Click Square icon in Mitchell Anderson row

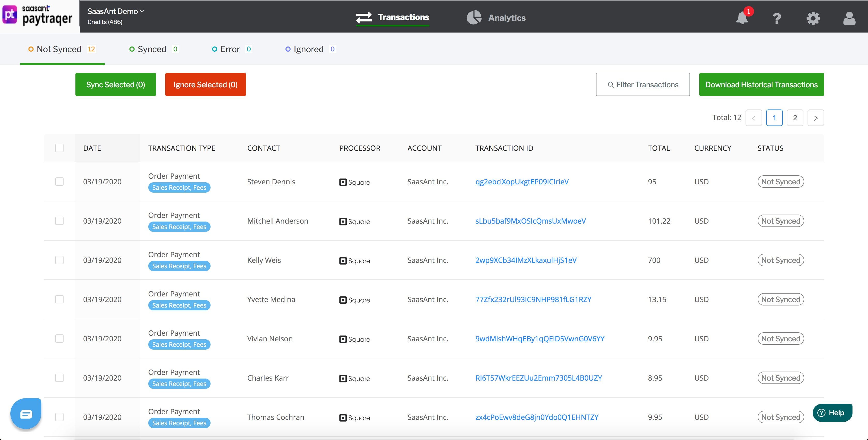tap(343, 221)
